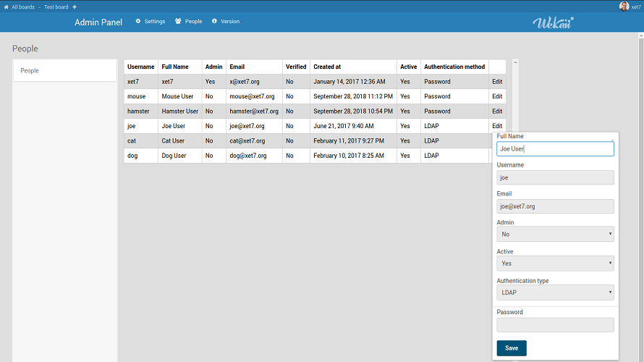644x362 pixels.
Task: Click the home icon beside All boards
Action: (x=7, y=7)
